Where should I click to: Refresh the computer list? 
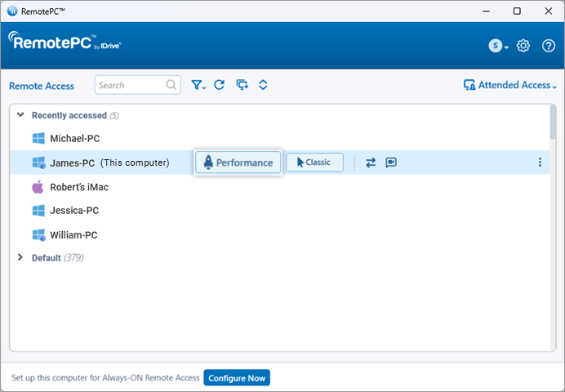point(219,85)
